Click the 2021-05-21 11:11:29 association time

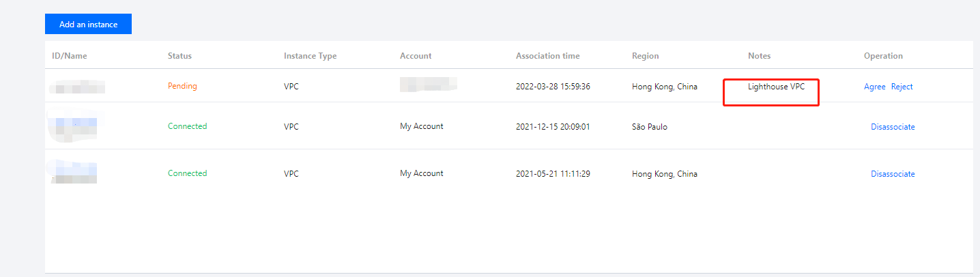tap(553, 174)
